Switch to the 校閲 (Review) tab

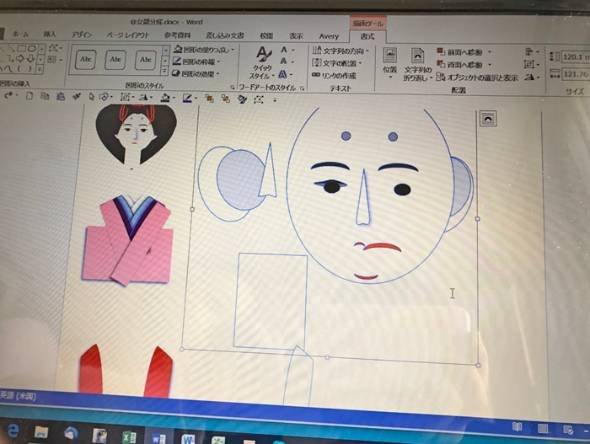point(266,36)
